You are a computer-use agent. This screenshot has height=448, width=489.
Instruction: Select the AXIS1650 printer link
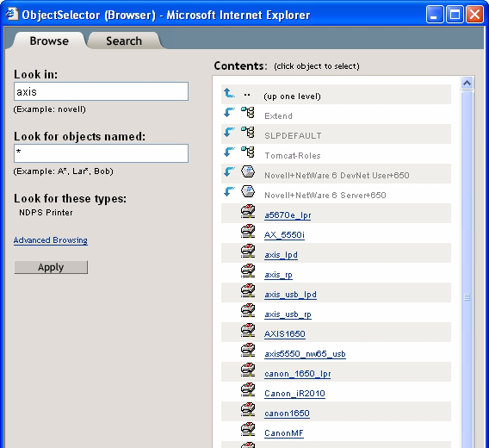tap(285, 333)
